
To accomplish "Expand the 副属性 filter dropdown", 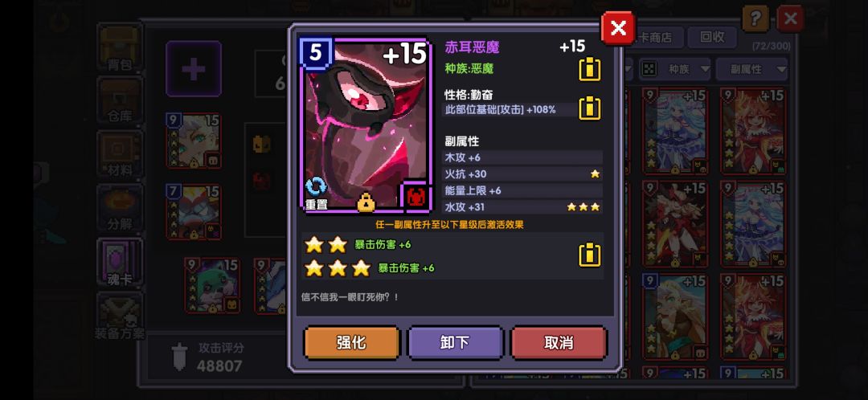I will coord(751,69).
